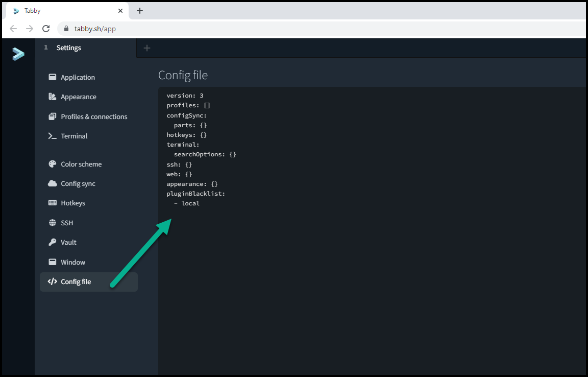The width and height of the screenshot is (588, 377).
Task: Select the Hotkeys keyboard icon
Action: pos(53,203)
